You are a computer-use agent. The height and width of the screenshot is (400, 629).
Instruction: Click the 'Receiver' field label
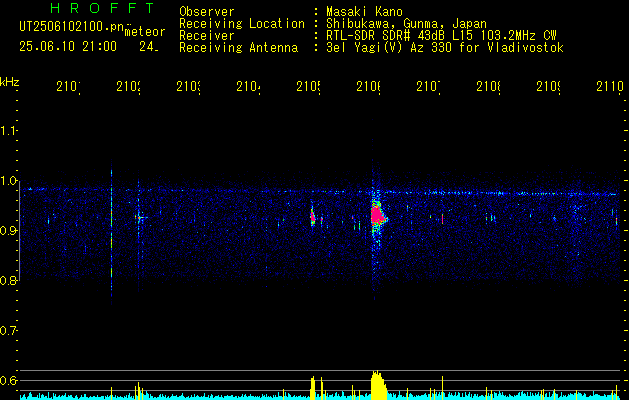207,36
